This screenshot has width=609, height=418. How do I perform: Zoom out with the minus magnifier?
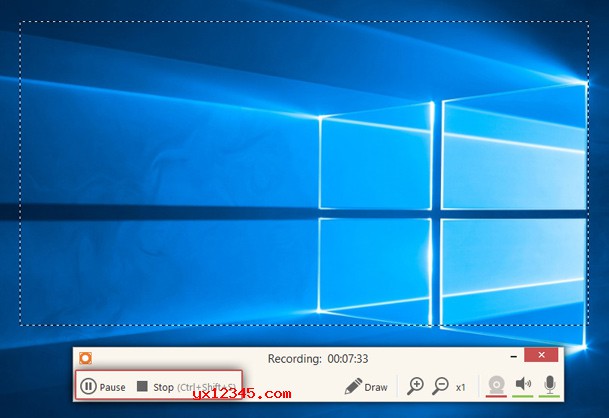(440, 387)
